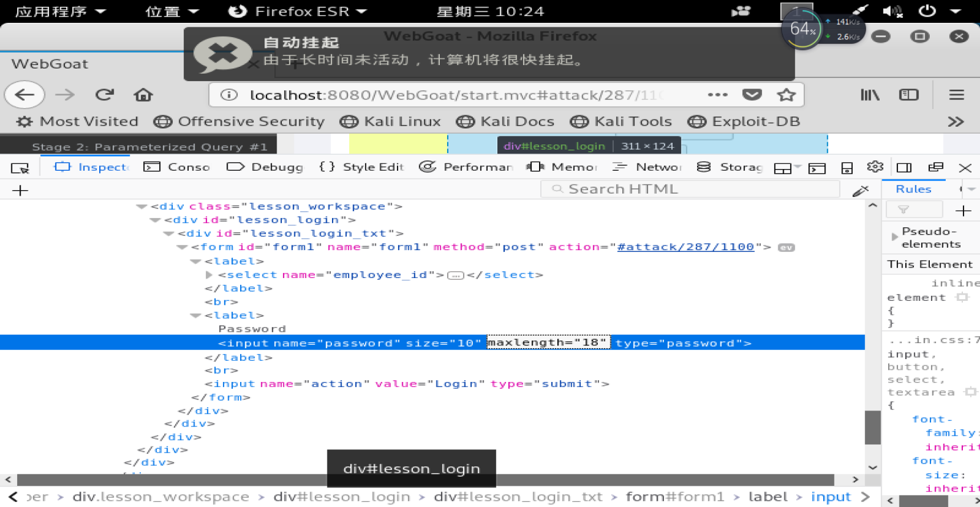Open the 位置 menu
Screen dimensions: 980x507
[x=172, y=11]
